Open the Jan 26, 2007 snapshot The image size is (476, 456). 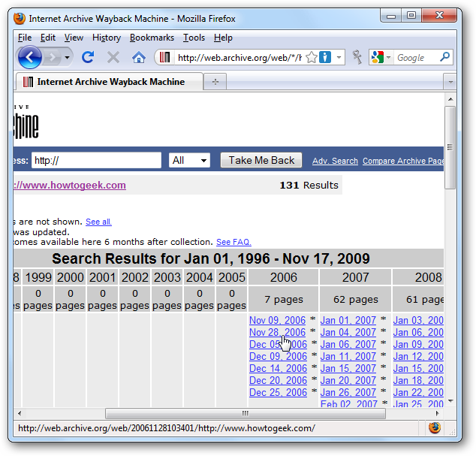pos(348,392)
